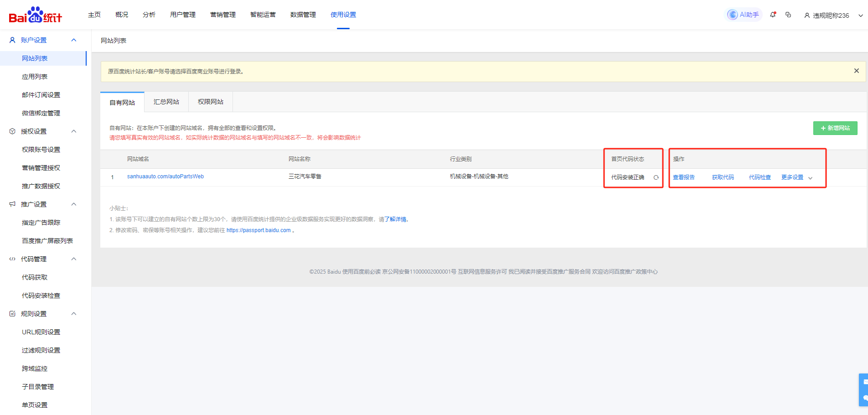This screenshot has height=415, width=868.
Task: Click 获取代码 for the listed website
Action: 723,177
